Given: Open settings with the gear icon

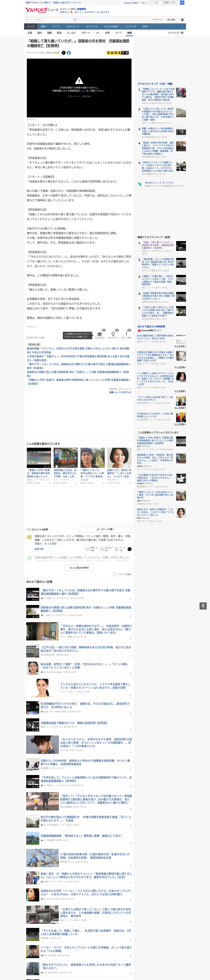Looking at the screenshot, I should 182,20.
